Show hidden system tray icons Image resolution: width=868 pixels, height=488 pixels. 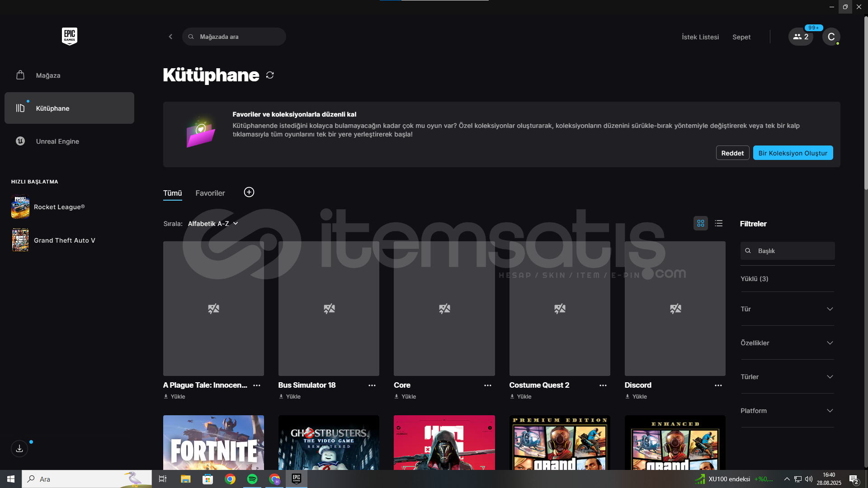[787, 479]
